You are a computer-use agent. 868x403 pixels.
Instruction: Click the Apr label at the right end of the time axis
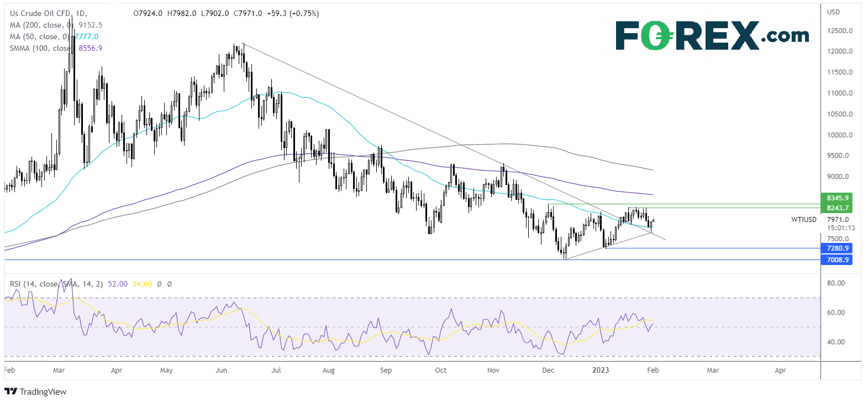coord(780,370)
